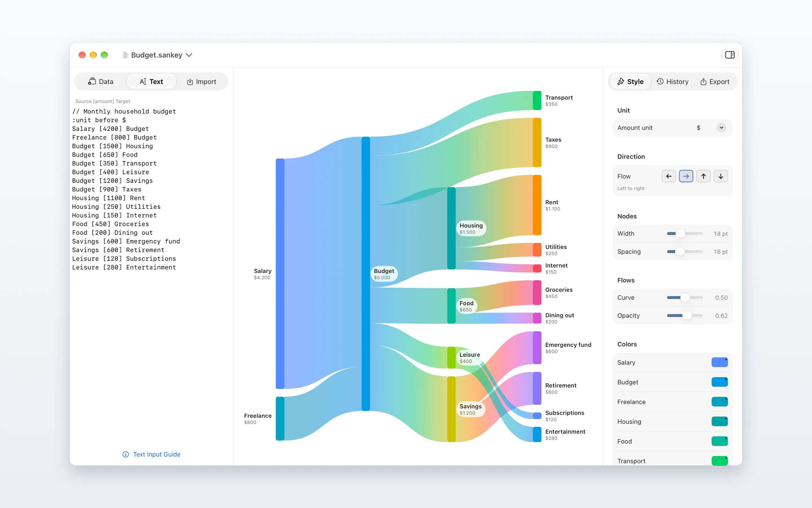
Task: Select the Entertainment node
Action: [x=537, y=434]
